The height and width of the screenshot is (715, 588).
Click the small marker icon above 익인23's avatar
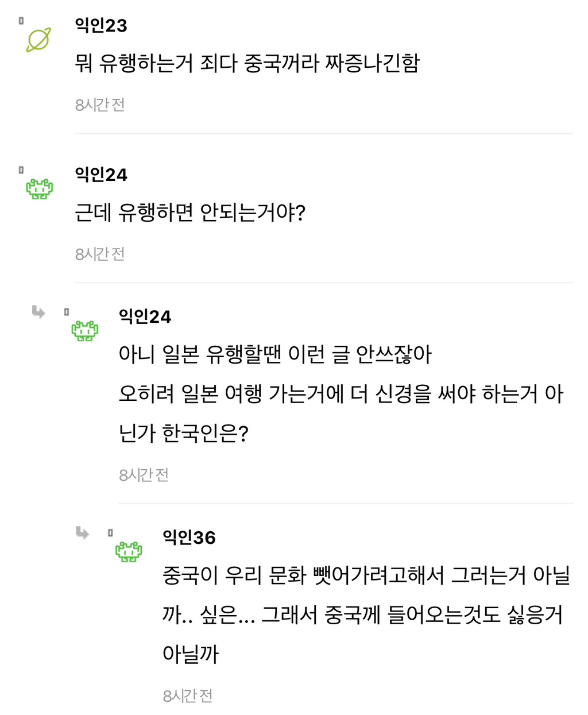click(x=21, y=20)
